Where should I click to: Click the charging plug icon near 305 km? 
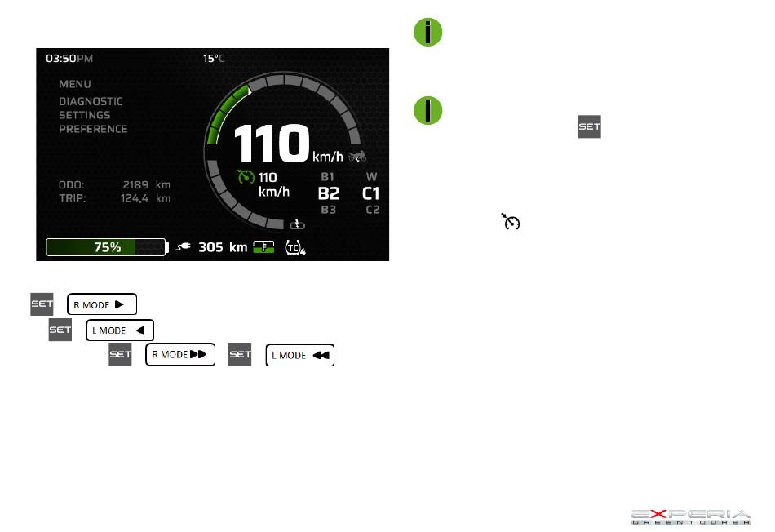[x=184, y=246]
